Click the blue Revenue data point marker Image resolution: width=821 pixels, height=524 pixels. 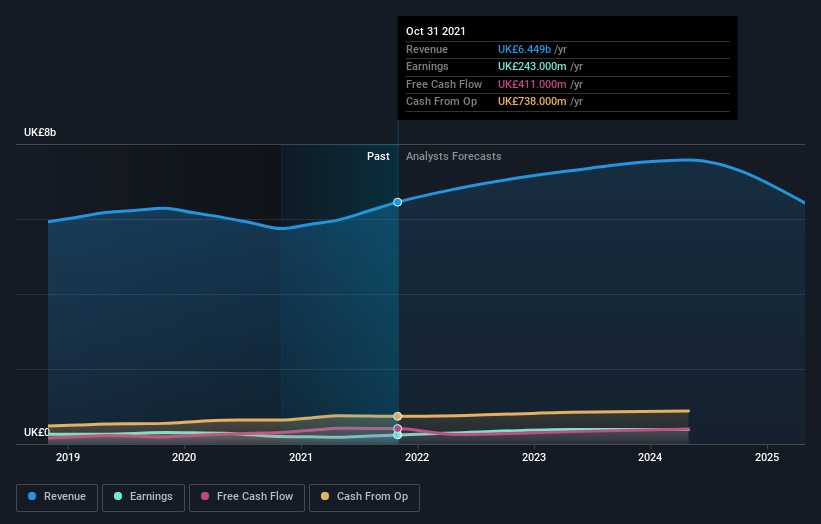click(x=397, y=202)
